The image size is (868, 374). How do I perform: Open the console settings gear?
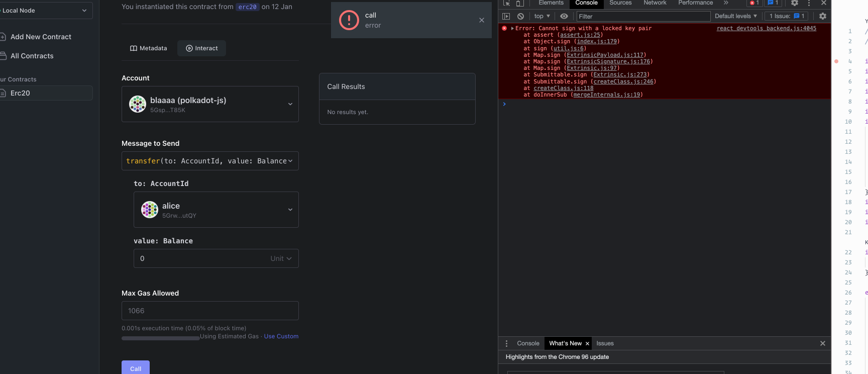(x=823, y=16)
